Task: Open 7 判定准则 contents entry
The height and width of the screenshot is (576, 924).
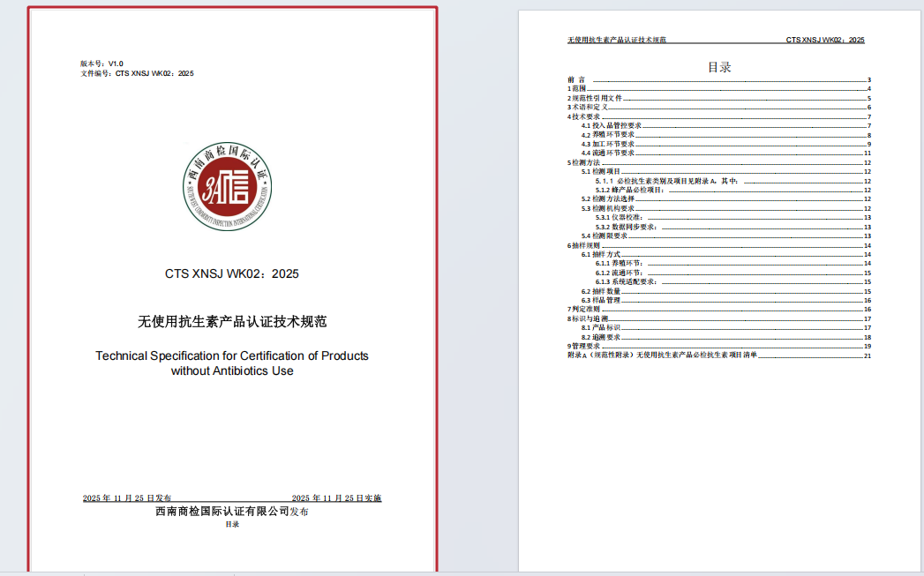Action: coord(585,310)
